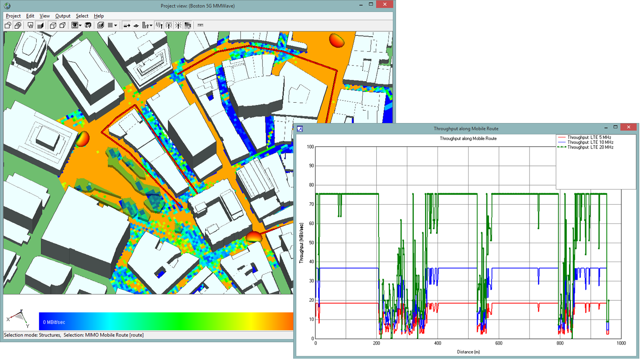The width and height of the screenshot is (644, 362).
Task: Click legend entry 'Throughput: LTE 5 MHz'
Action: click(x=590, y=137)
